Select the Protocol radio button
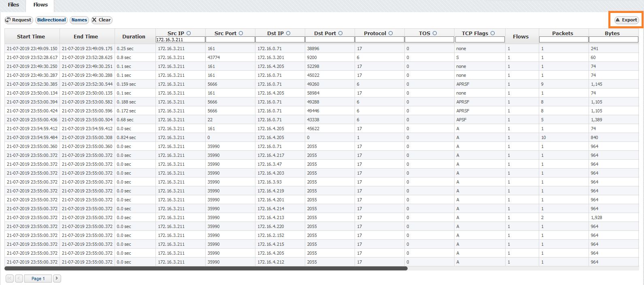Screen dimensions: 644x285 (391, 33)
